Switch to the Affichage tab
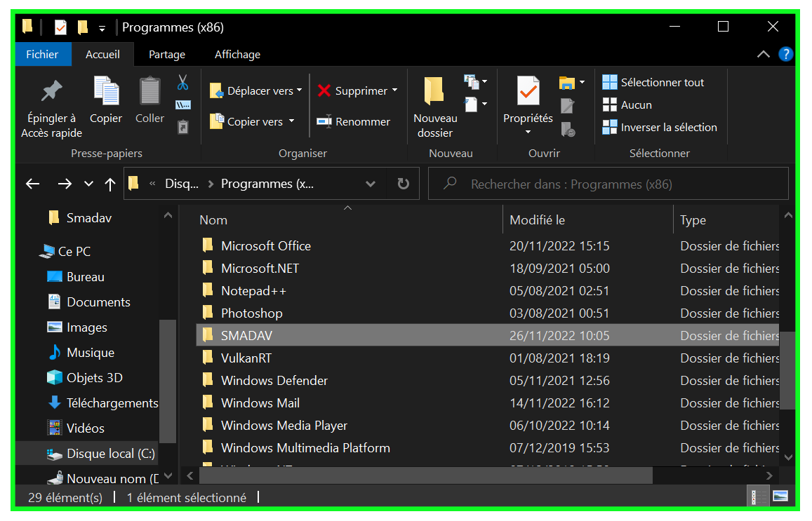812x521 pixels. pos(238,54)
